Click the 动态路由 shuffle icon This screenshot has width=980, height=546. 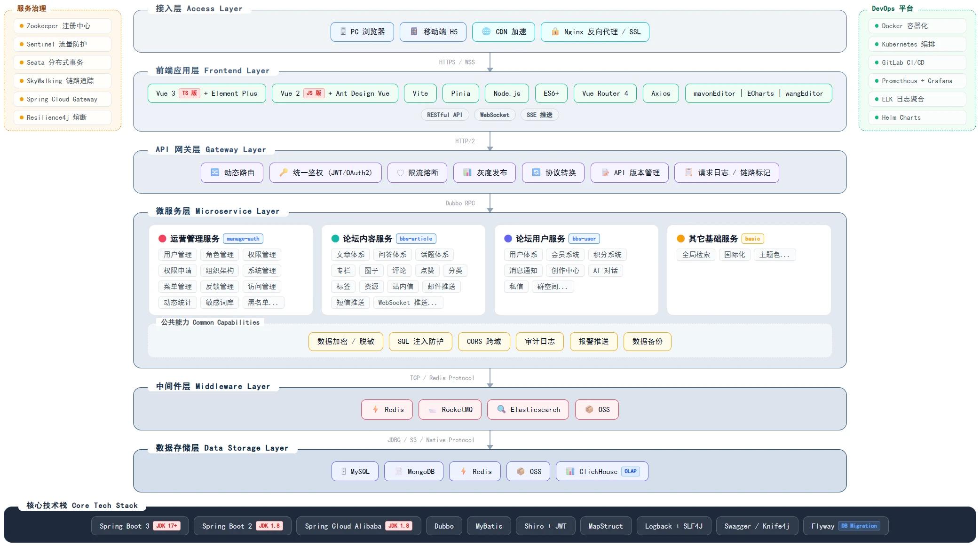pyautogui.click(x=215, y=172)
